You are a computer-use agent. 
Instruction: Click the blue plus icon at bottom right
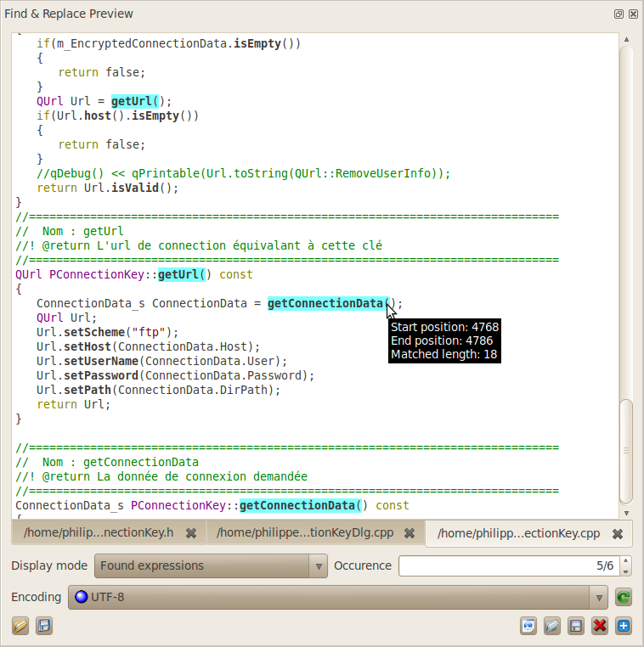(624, 626)
